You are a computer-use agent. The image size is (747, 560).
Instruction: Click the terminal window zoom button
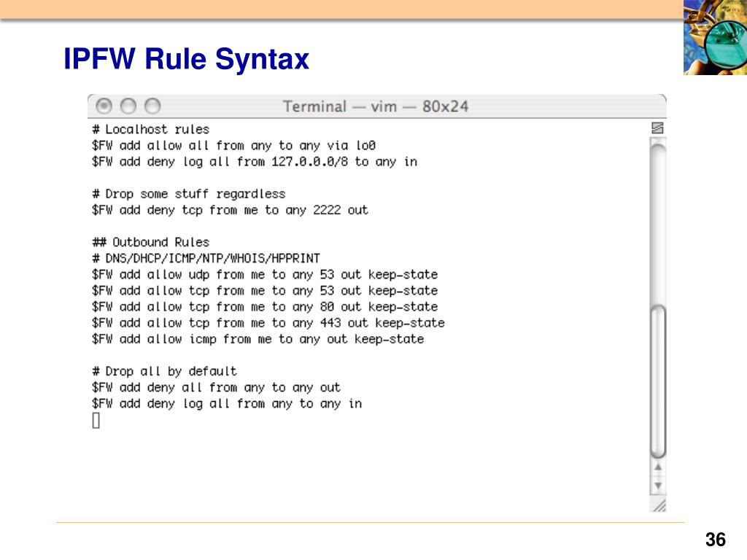click(x=152, y=106)
